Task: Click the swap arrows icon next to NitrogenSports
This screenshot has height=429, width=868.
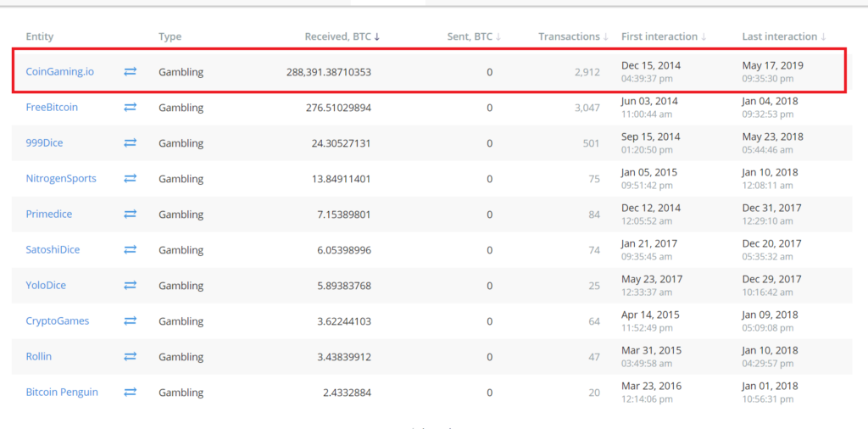Action: (x=130, y=178)
